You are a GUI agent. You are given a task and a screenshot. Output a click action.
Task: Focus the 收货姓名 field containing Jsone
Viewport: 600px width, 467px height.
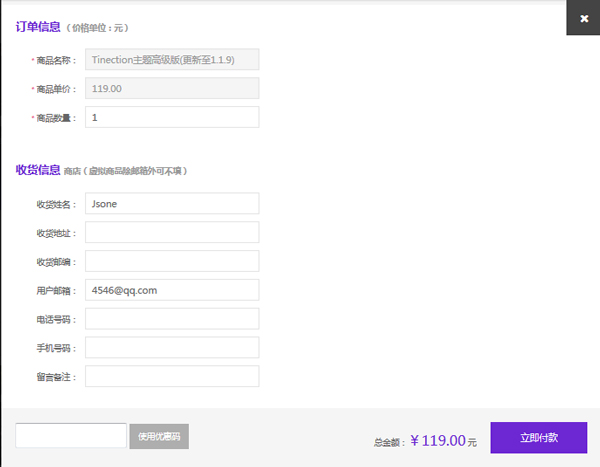[x=172, y=204]
